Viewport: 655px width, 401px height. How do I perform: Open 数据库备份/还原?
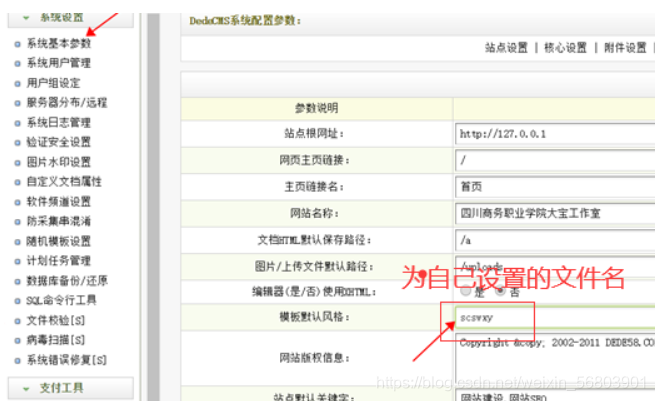tap(67, 281)
